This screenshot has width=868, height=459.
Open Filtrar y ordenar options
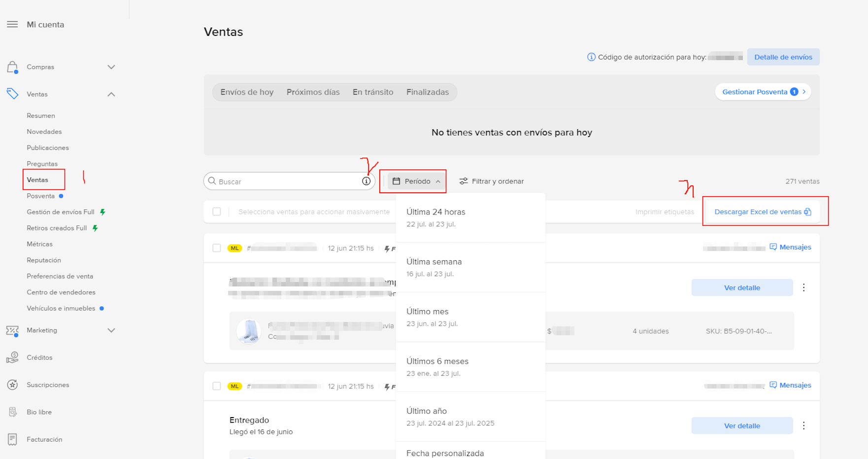pos(492,181)
